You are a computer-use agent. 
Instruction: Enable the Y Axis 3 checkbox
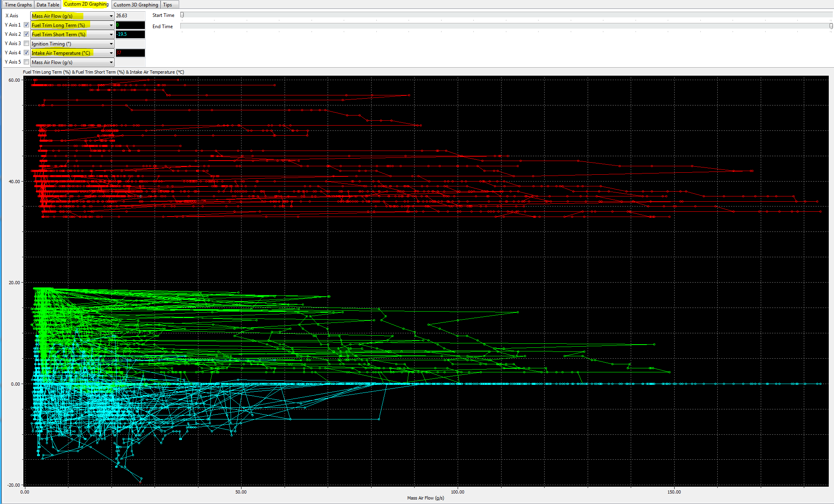pos(27,43)
